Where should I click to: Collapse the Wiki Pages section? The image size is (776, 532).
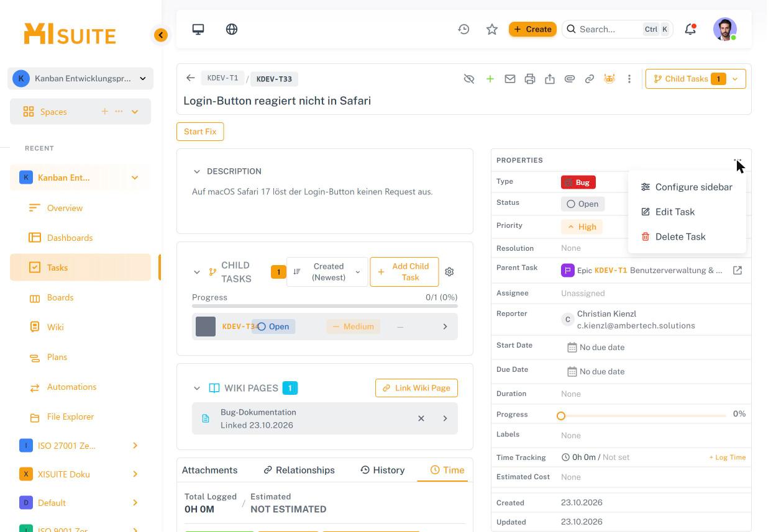pos(197,388)
